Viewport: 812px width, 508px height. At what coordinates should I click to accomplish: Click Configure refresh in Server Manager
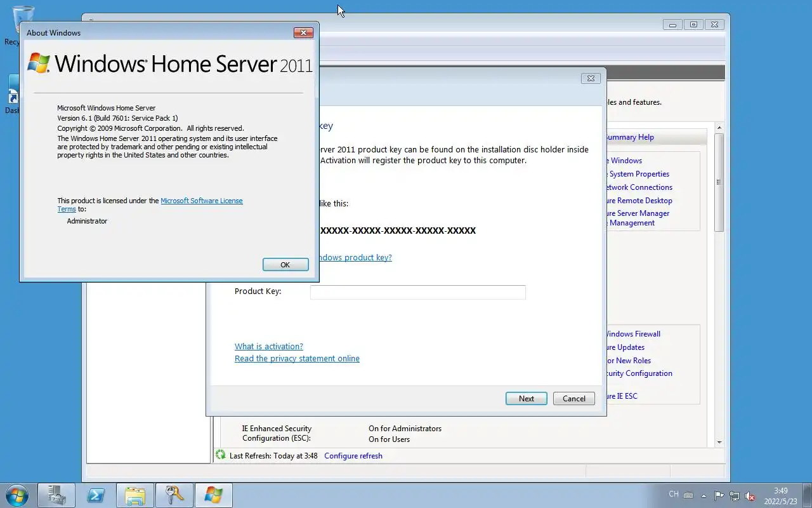(353, 456)
